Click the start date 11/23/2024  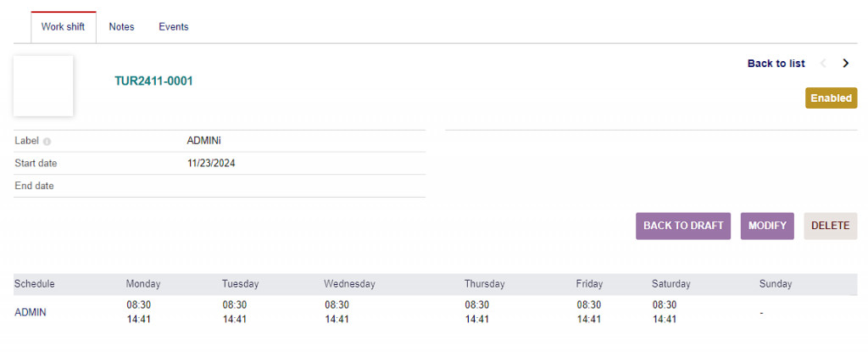[x=211, y=163]
